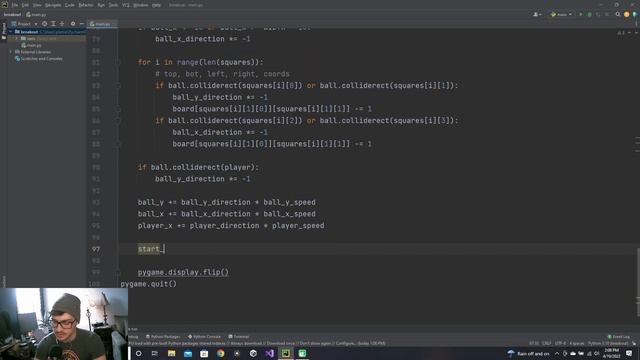Click the breakout breadcrumb in navigation bar
The height and width of the screenshot is (360, 640).
(x=12, y=14)
